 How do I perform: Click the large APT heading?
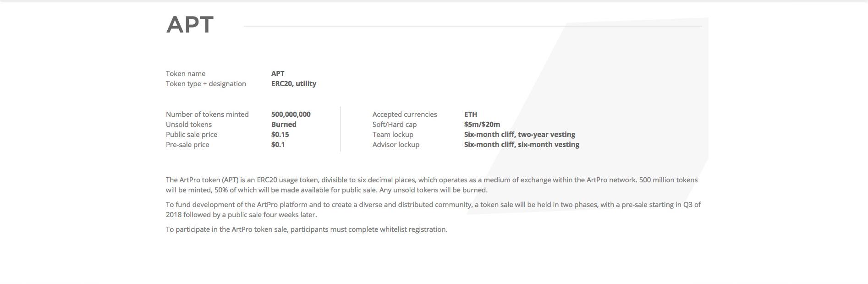pyautogui.click(x=190, y=25)
